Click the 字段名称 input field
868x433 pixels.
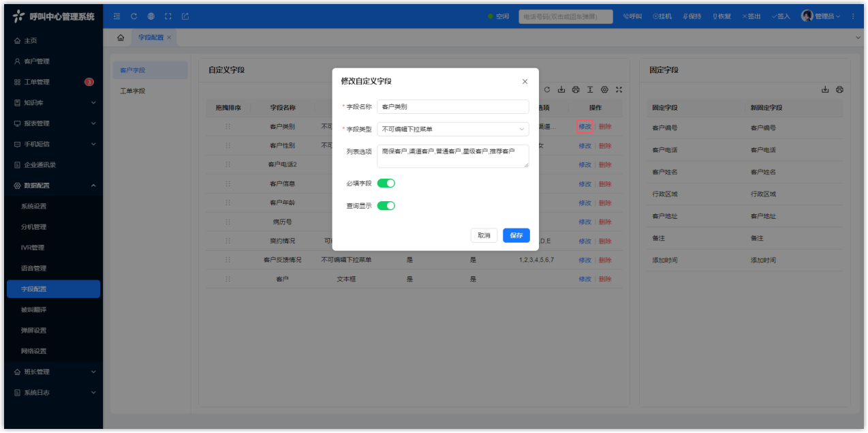pyautogui.click(x=452, y=106)
